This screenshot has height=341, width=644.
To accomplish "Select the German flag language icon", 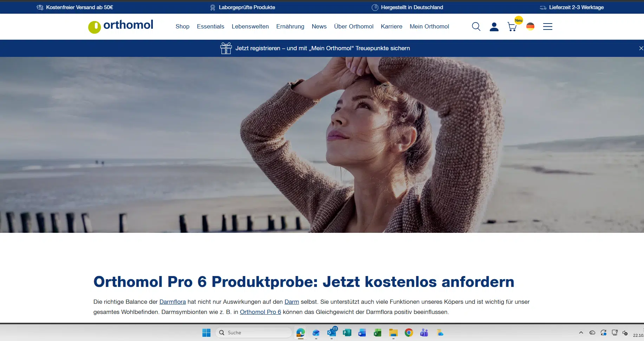I will pos(530,26).
